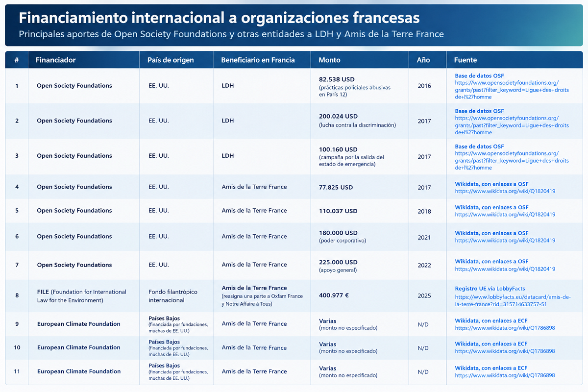Click the '(apoyo general)' note
The height and width of the screenshot is (392, 588).
(x=338, y=269)
